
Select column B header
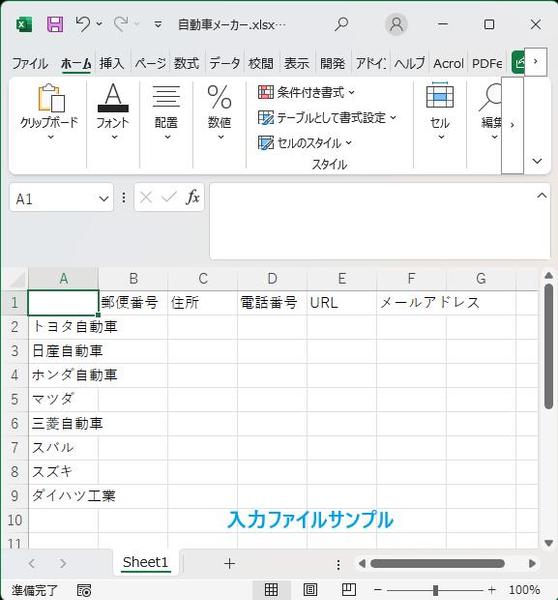tap(133, 279)
